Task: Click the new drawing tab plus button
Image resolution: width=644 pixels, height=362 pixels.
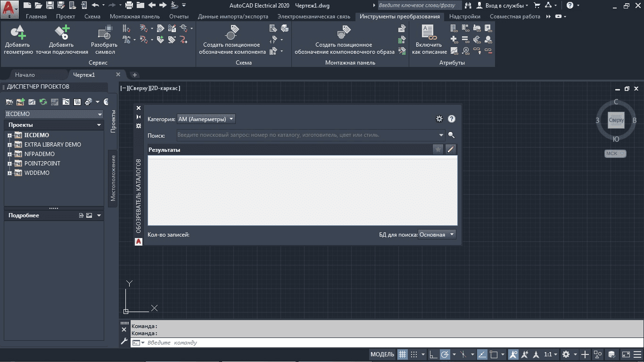Action: [134, 75]
